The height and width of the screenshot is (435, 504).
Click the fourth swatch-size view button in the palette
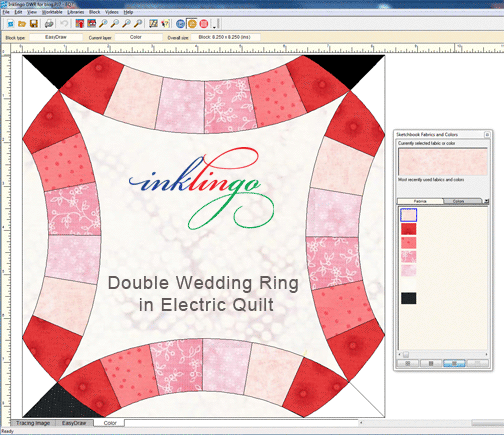coord(477,363)
